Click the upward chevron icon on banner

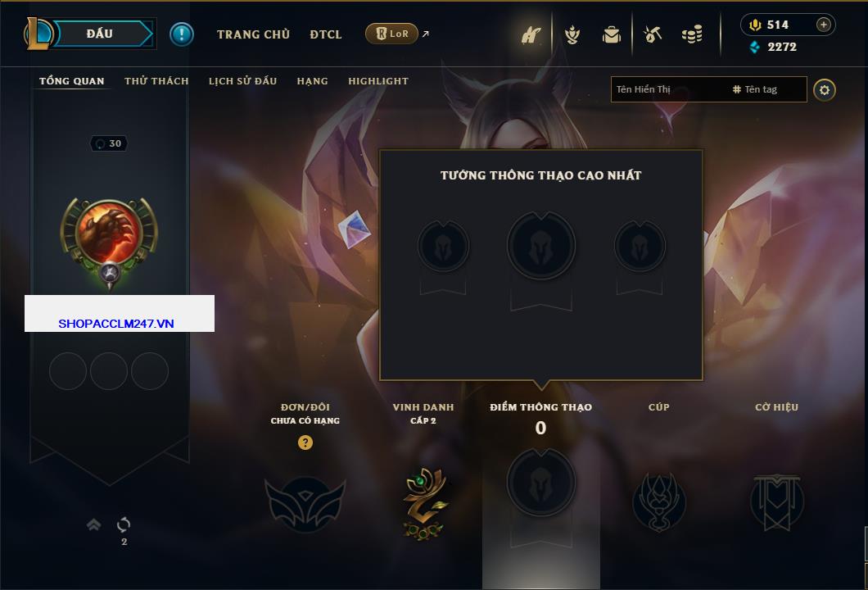click(x=93, y=524)
